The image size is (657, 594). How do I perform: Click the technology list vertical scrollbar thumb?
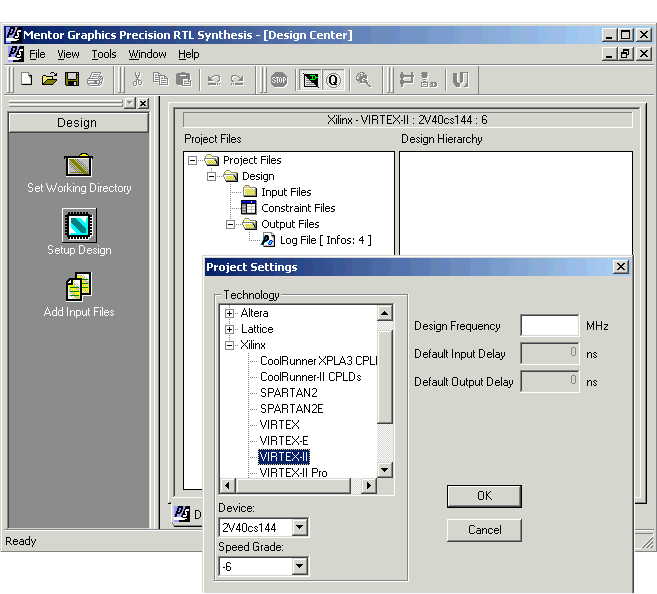384,377
